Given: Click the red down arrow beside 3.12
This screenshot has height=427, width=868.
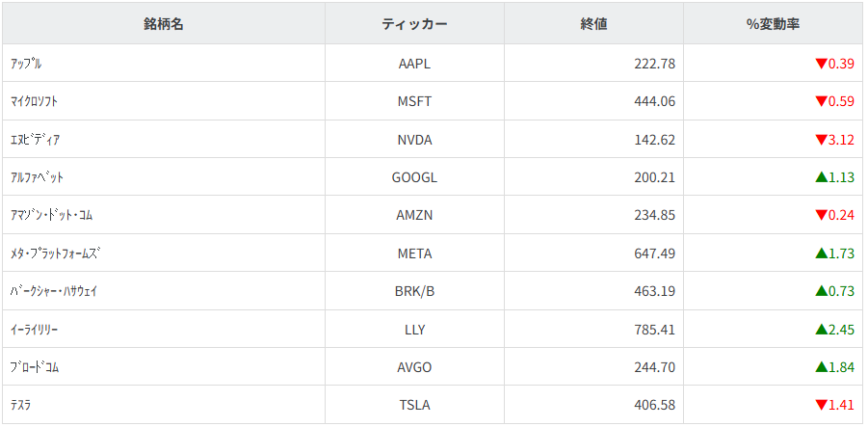Looking at the screenshot, I should (x=821, y=140).
